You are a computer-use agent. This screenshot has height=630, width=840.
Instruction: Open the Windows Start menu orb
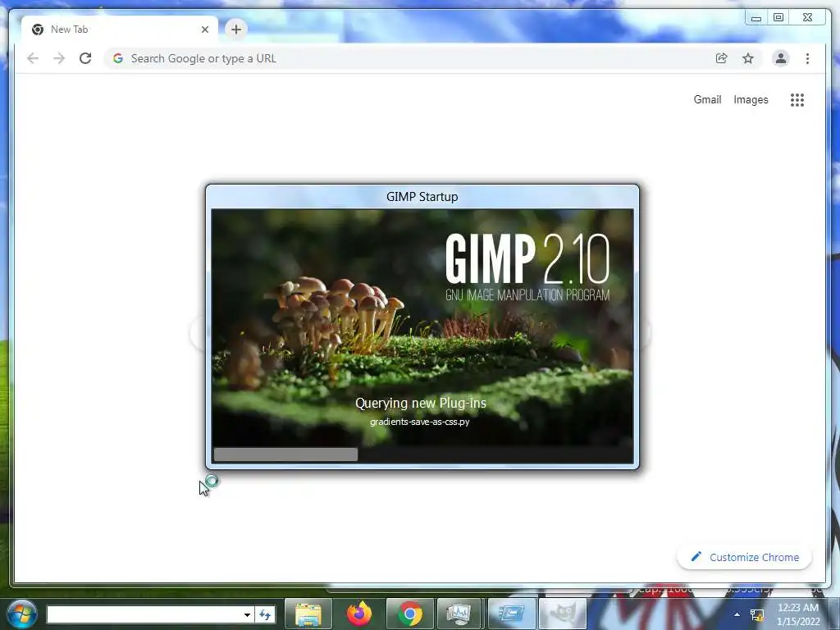pos(22,614)
